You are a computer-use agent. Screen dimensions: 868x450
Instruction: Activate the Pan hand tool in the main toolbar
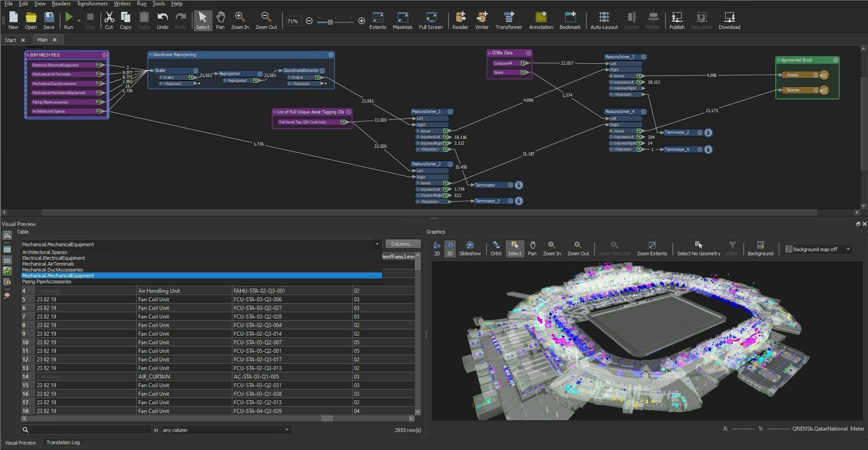pos(220,20)
